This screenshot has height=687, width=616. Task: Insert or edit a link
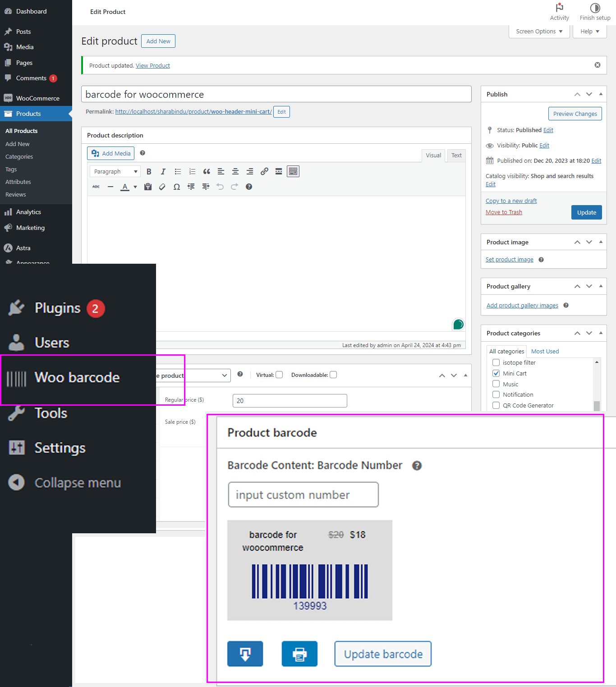coord(264,171)
